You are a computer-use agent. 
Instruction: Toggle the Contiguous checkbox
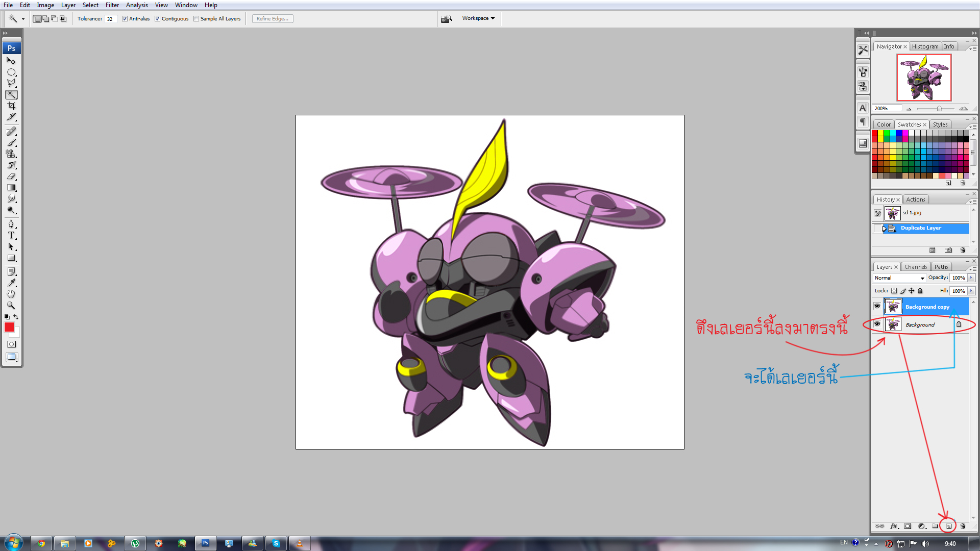[157, 19]
